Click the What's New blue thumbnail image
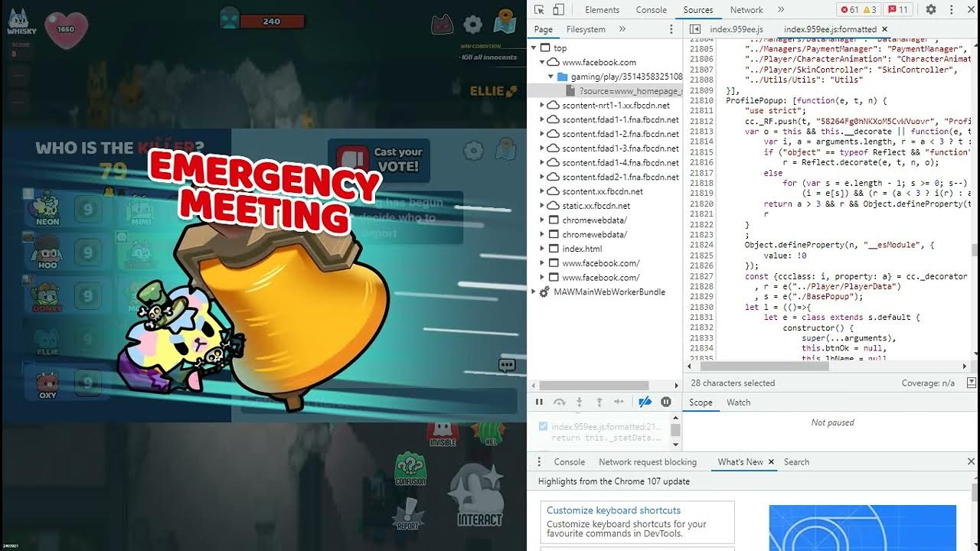The height and width of the screenshot is (551, 980). tap(863, 527)
